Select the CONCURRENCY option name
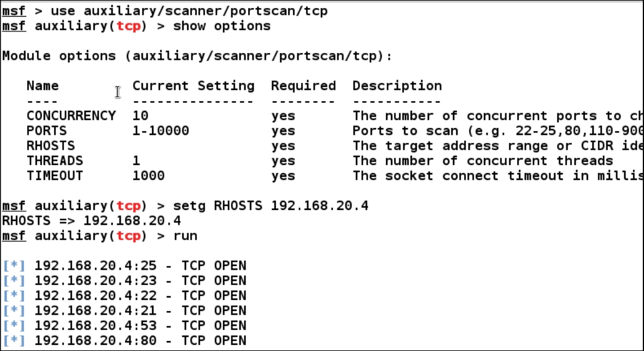Image resolution: width=644 pixels, height=351 pixels. (71, 116)
